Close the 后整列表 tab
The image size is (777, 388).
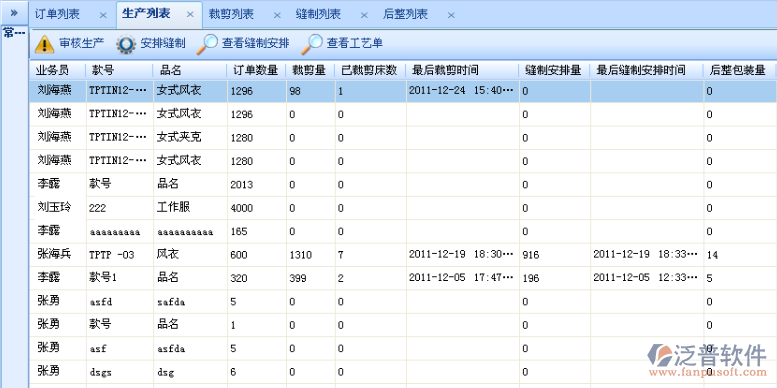tap(451, 15)
